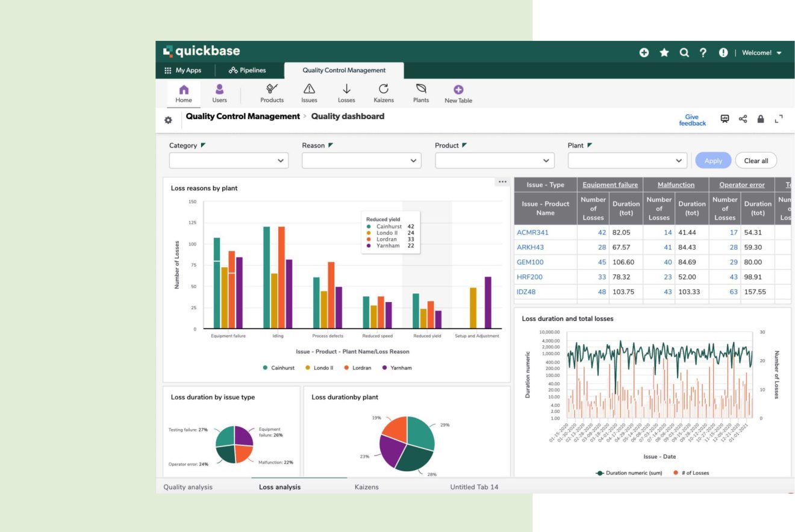Open the Kaizens table icon

(384, 89)
